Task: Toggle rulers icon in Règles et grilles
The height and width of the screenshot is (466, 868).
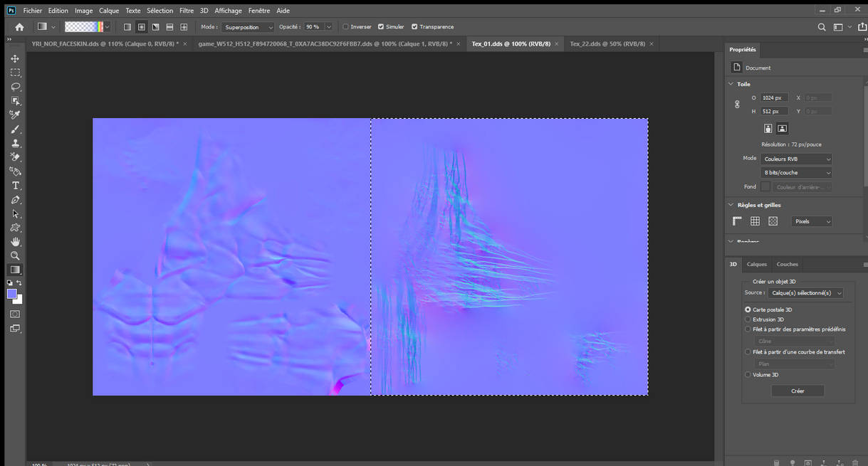Action: click(x=738, y=221)
